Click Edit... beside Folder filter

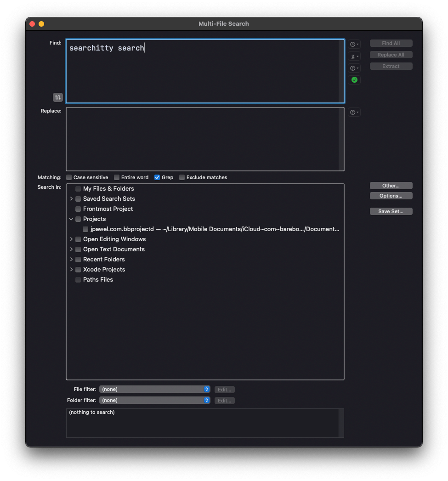(225, 401)
